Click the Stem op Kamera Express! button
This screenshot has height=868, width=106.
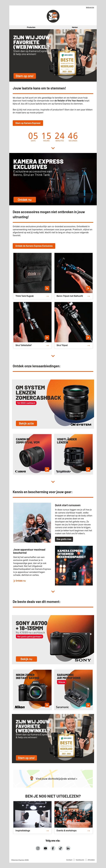[28, 123]
